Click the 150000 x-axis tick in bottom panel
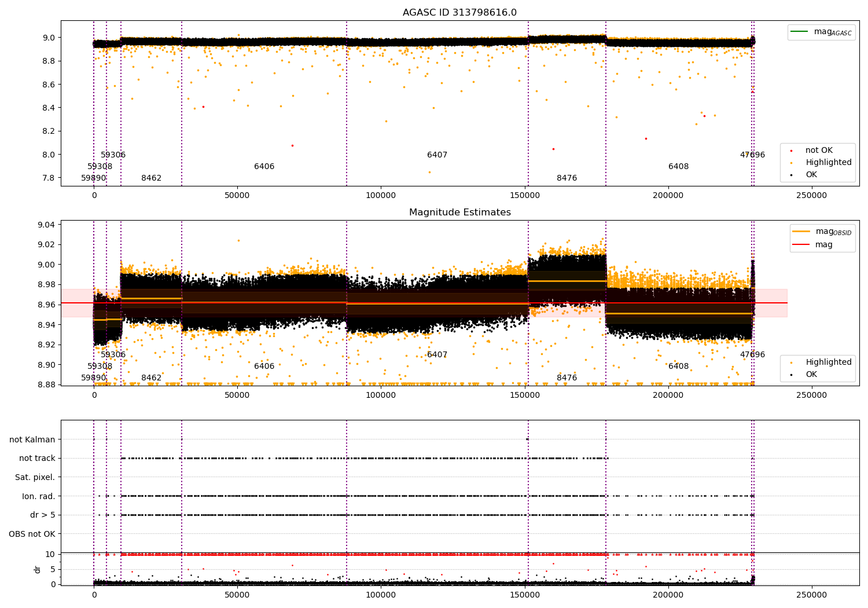Viewport: 868px width, 608px height. coord(524,595)
